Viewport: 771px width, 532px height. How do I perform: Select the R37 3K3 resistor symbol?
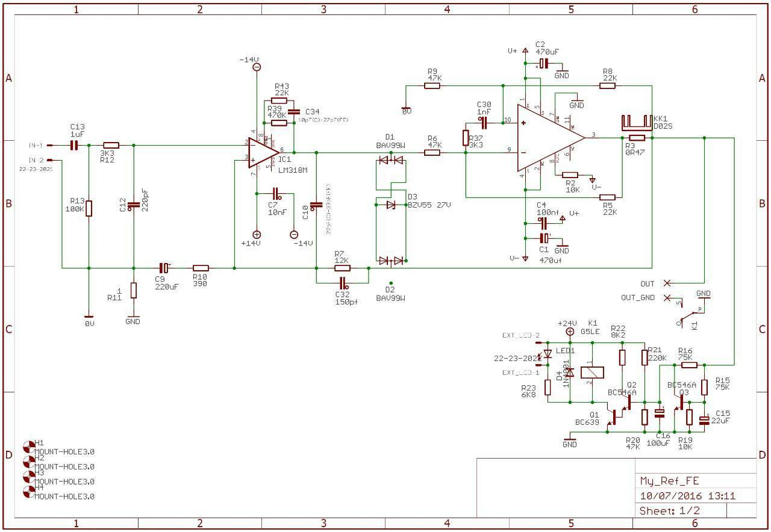465,138
